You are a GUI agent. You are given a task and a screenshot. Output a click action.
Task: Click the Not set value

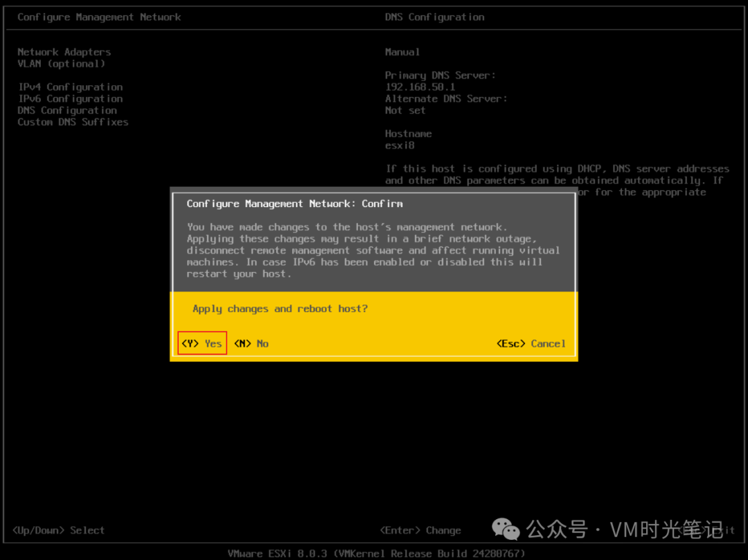tap(405, 110)
